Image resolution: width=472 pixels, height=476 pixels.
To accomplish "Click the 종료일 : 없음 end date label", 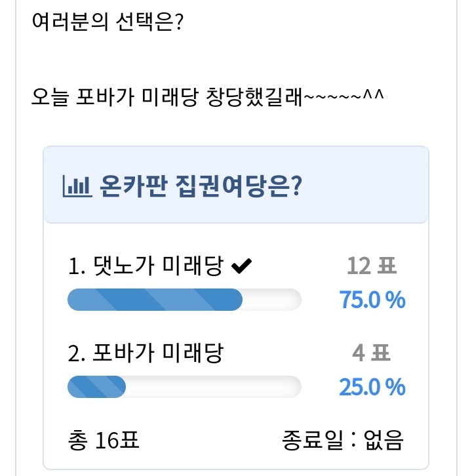I will [x=342, y=440].
